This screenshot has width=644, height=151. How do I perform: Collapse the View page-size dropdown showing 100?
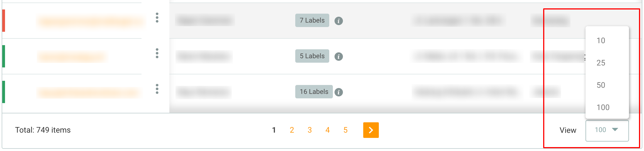(x=607, y=130)
